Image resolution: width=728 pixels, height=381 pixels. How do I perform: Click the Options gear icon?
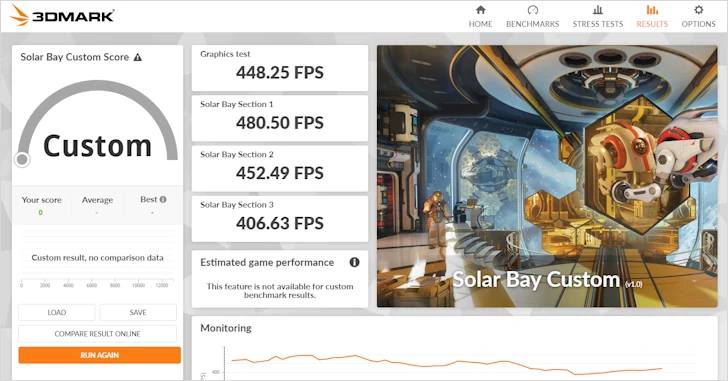coord(698,10)
